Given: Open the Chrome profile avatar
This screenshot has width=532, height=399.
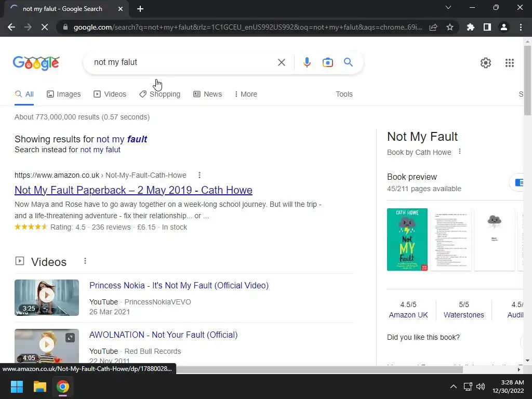Looking at the screenshot, I should click(x=504, y=27).
